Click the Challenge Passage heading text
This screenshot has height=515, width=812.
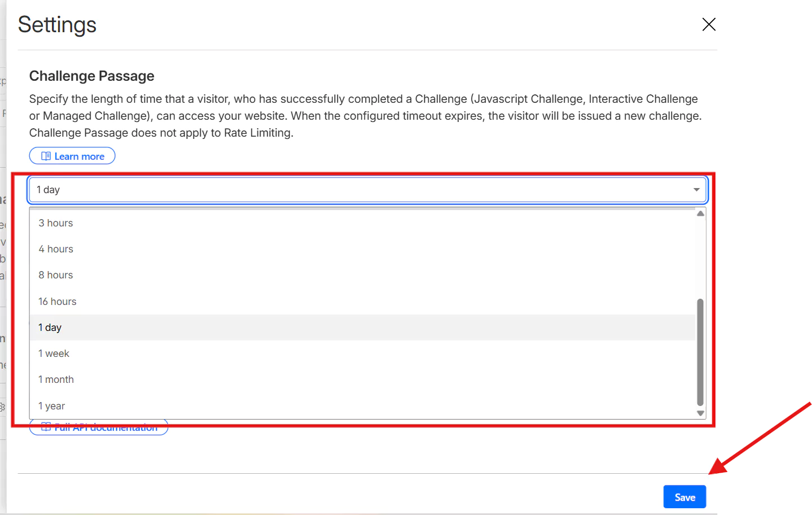92,76
